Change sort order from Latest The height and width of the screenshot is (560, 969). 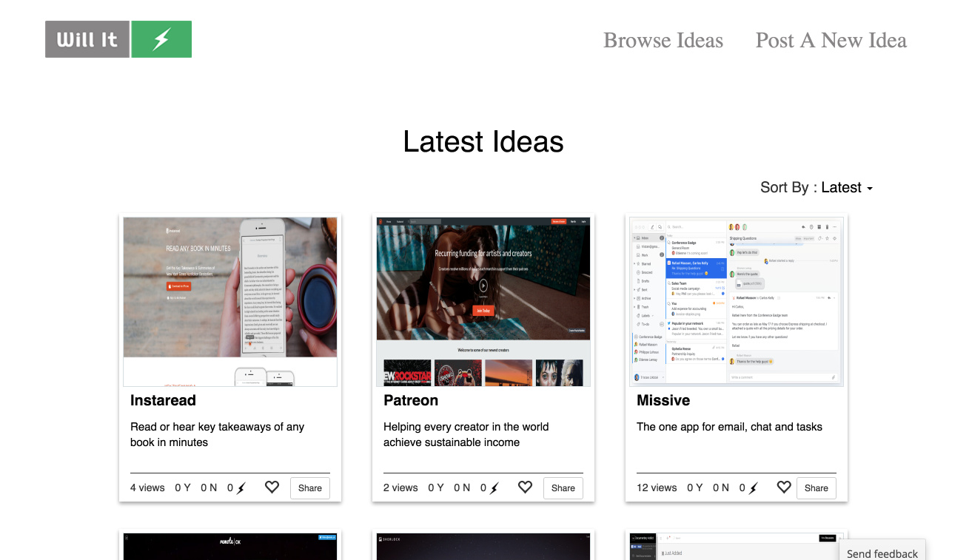point(846,187)
